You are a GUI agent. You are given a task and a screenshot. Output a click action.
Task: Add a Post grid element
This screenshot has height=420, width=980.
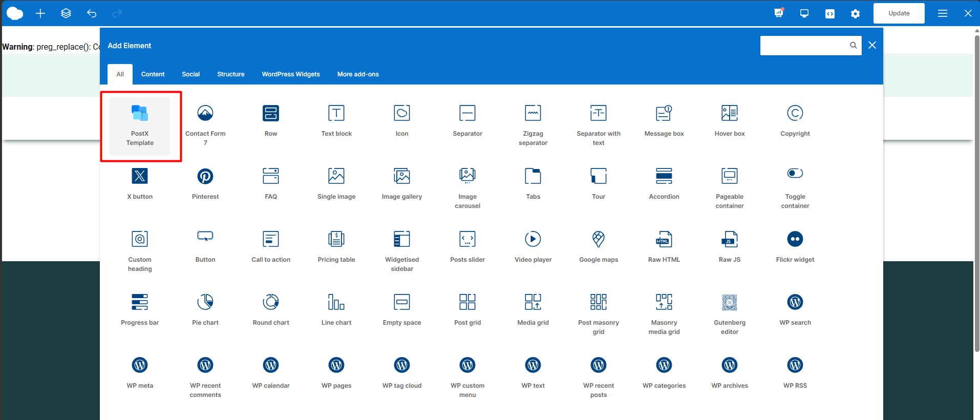point(467,310)
